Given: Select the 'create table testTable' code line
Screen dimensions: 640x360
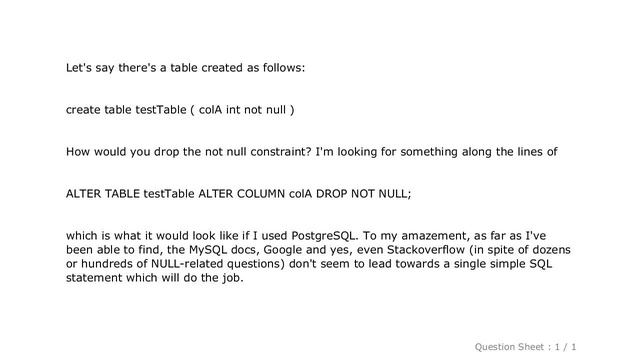Looking at the screenshot, I should [180, 110].
